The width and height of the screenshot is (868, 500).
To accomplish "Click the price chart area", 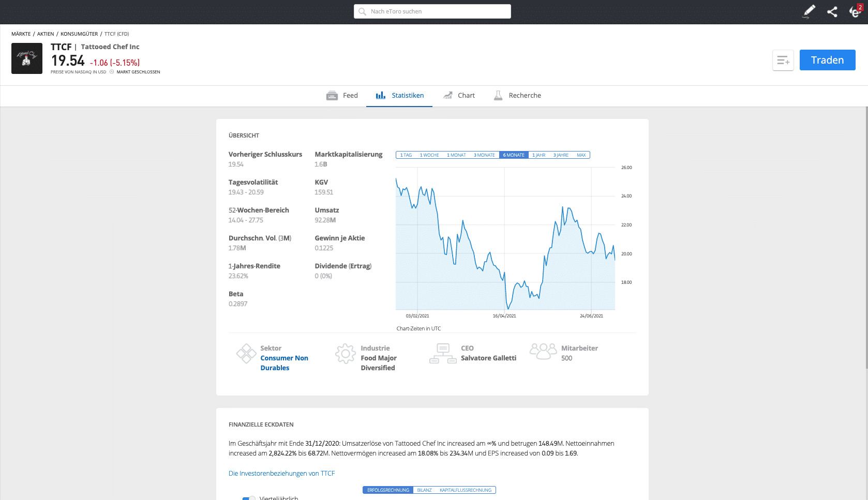I will tap(505, 239).
